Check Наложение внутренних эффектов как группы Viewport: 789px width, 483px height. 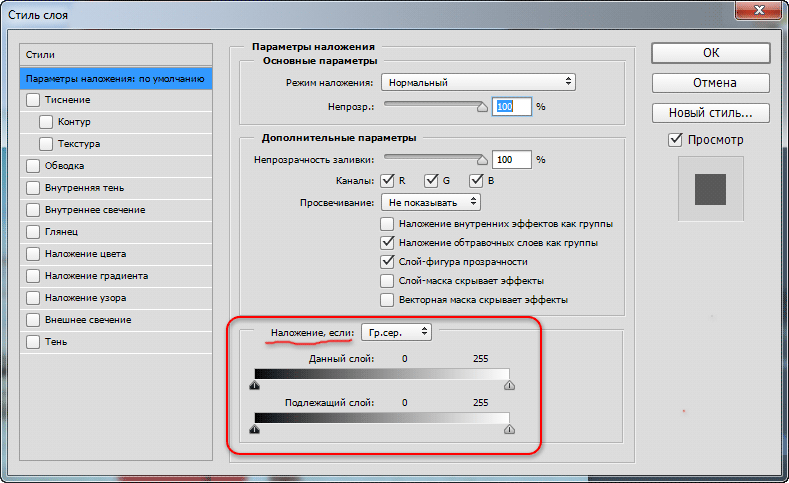coord(387,223)
